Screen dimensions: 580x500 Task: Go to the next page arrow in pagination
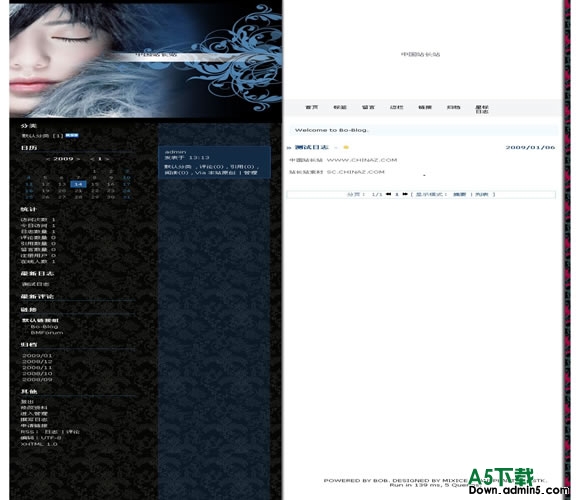tap(405, 194)
